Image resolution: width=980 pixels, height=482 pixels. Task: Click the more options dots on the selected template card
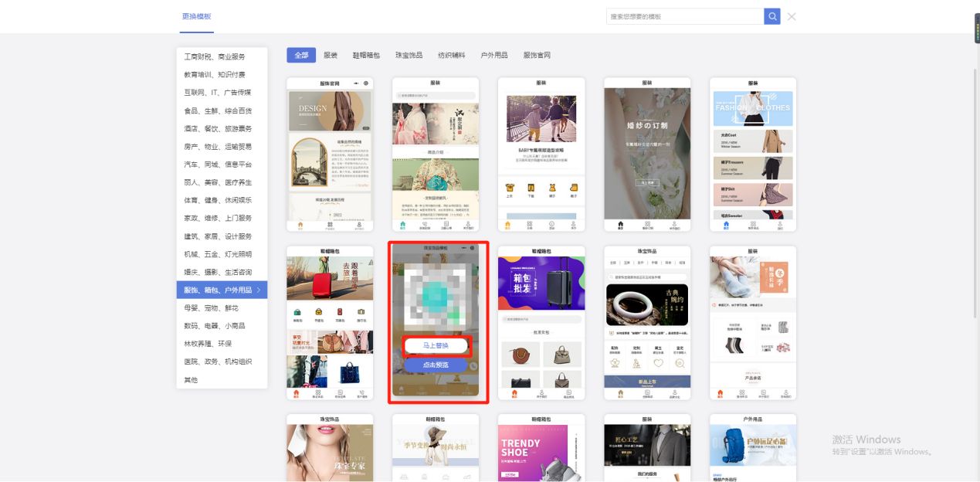[x=464, y=248]
